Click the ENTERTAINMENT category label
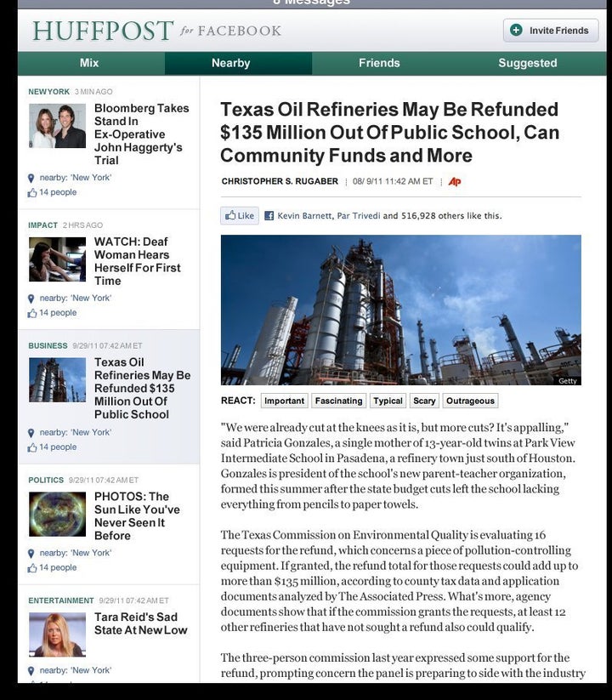This screenshot has width=612, height=700. (61, 600)
